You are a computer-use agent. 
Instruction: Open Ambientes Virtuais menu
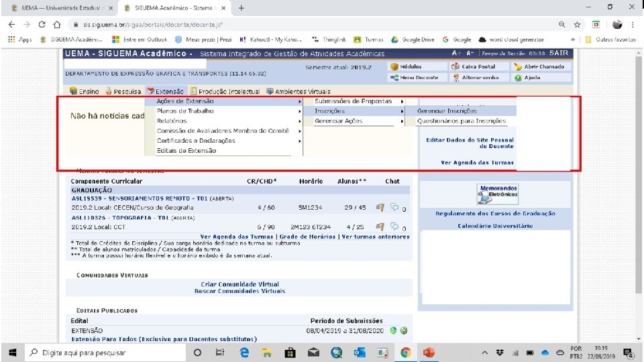298,91
